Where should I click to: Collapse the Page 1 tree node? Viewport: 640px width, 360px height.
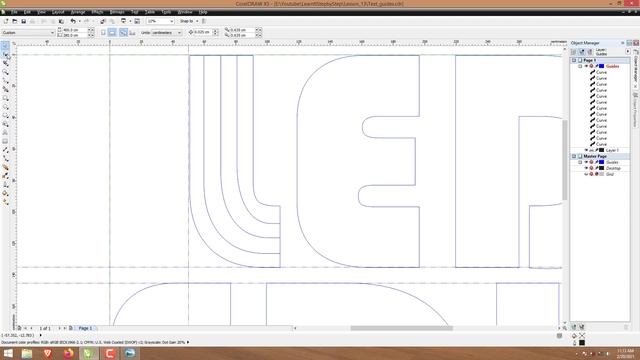click(574, 60)
